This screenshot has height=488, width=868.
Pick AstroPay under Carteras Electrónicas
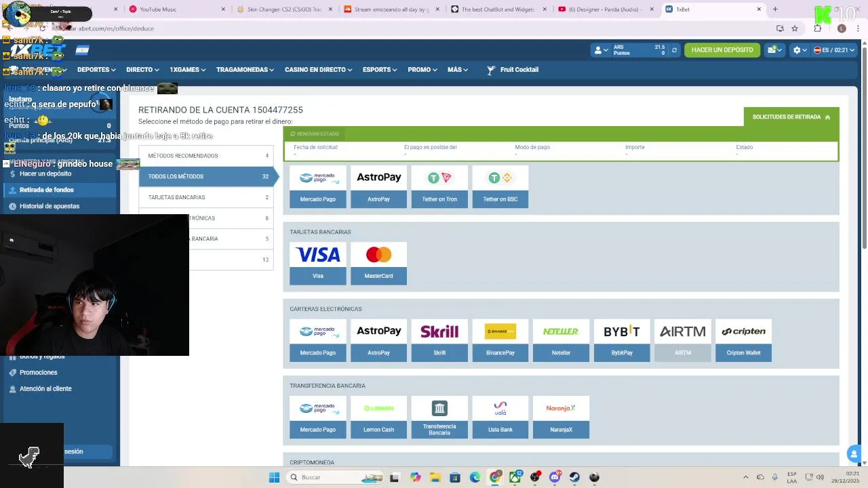378,340
